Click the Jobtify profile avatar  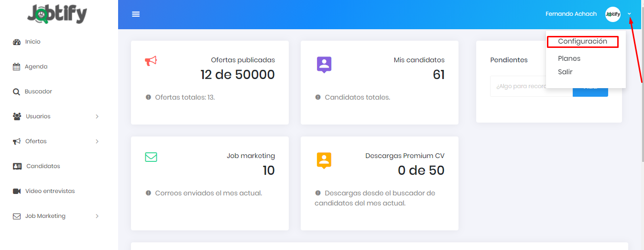pos(613,14)
